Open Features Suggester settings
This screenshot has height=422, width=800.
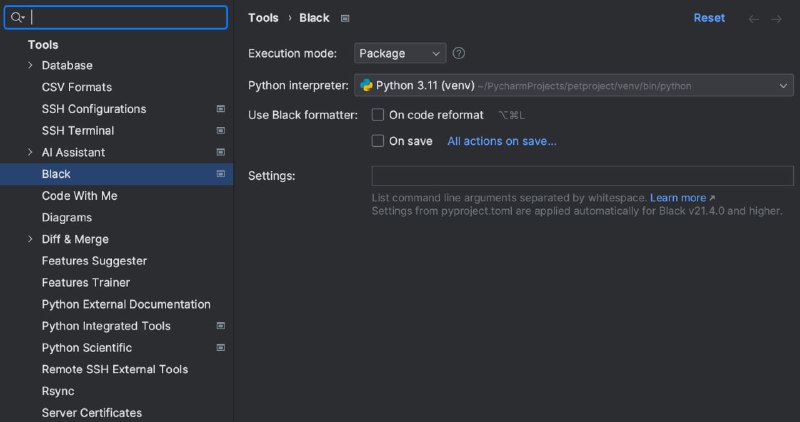click(94, 261)
